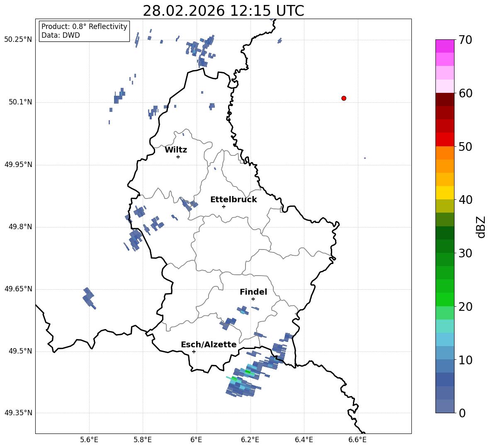Click the Findel station cross marker
The height and width of the screenshot is (448, 491).
[253, 299]
